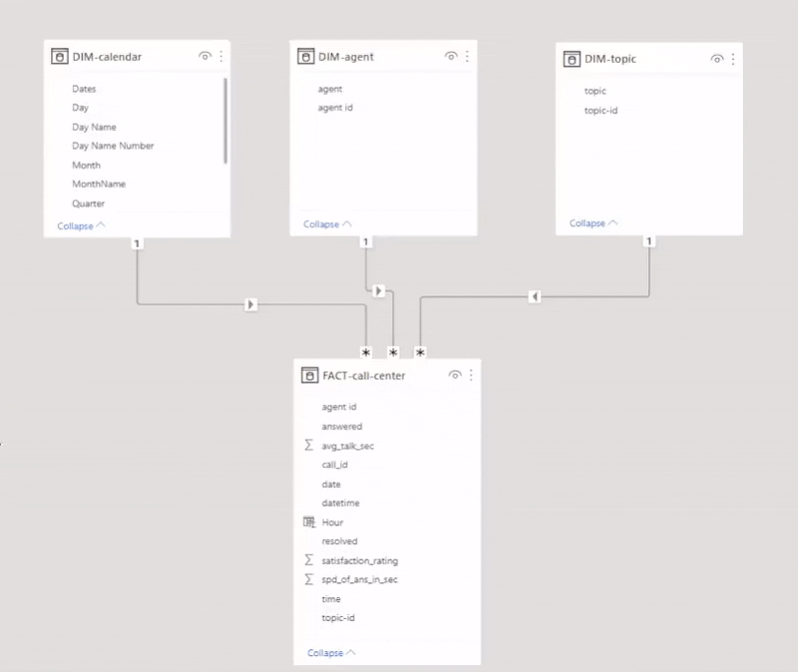The width and height of the screenshot is (798, 672).
Task: Click the FACT-call-center table title
Action: pos(364,376)
